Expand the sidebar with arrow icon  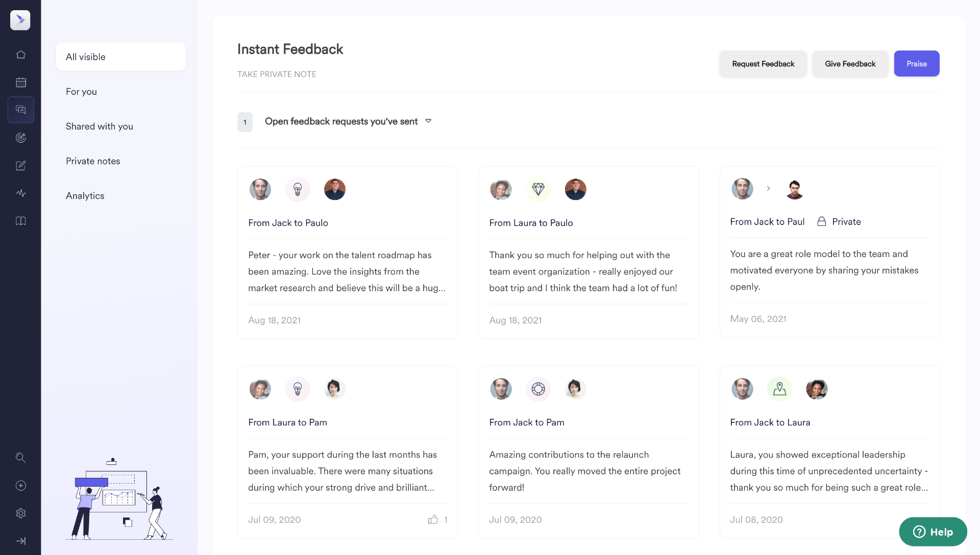pyautogui.click(x=20, y=541)
